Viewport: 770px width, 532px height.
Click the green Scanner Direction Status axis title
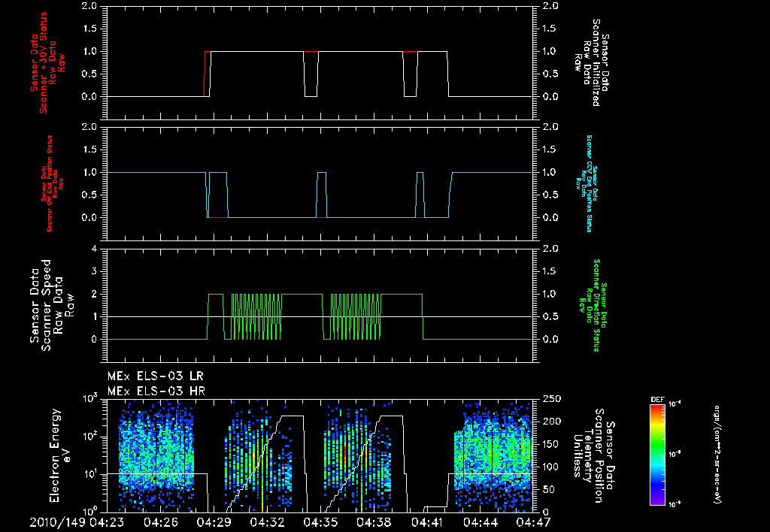(592, 305)
